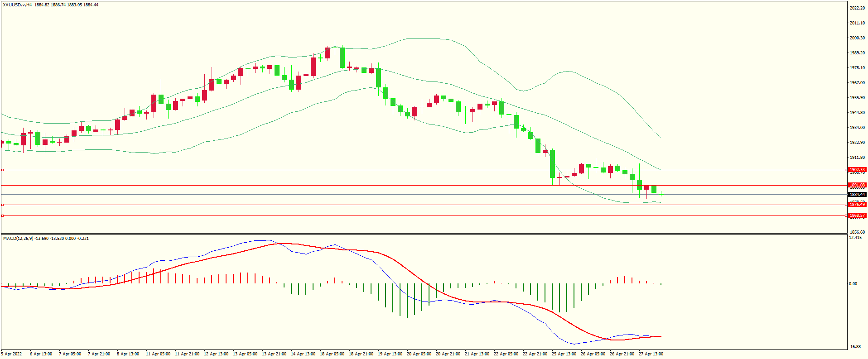Click the left handle of the 1868.57 line
The height and width of the screenshot is (359, 868).
point(2,215)
